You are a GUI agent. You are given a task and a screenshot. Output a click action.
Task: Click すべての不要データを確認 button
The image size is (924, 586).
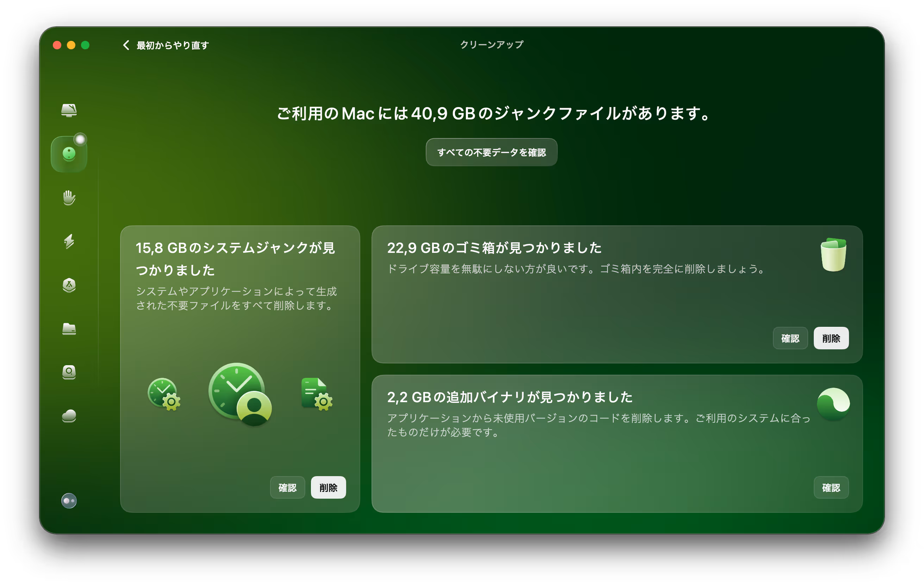tap(491, 152)
